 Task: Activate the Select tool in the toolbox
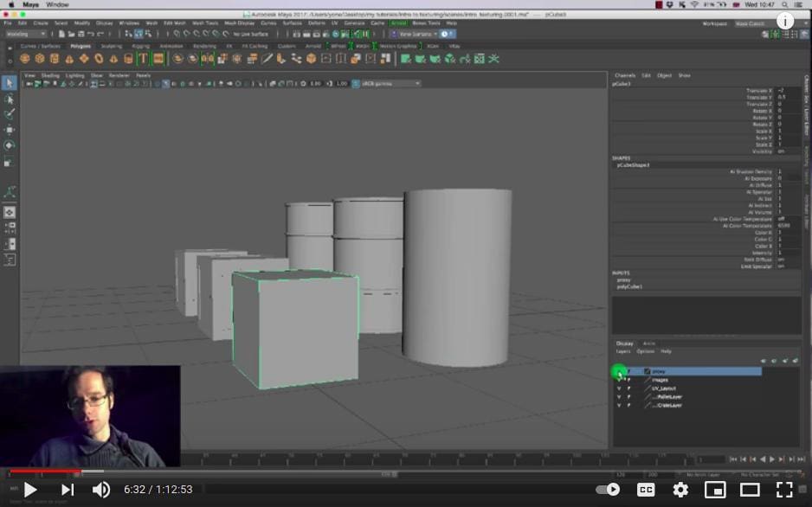10,83
